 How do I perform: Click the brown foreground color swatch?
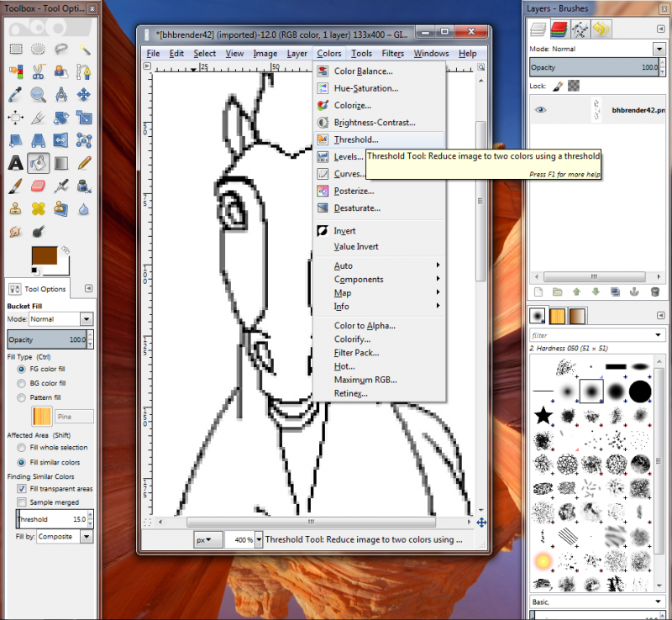[x=45, y=256]
